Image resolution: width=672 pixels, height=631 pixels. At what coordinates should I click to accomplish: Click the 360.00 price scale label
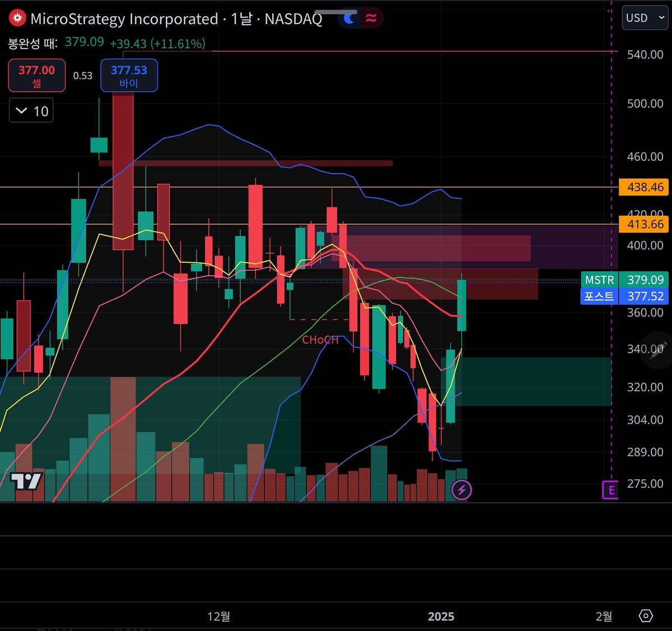[645, 313]
